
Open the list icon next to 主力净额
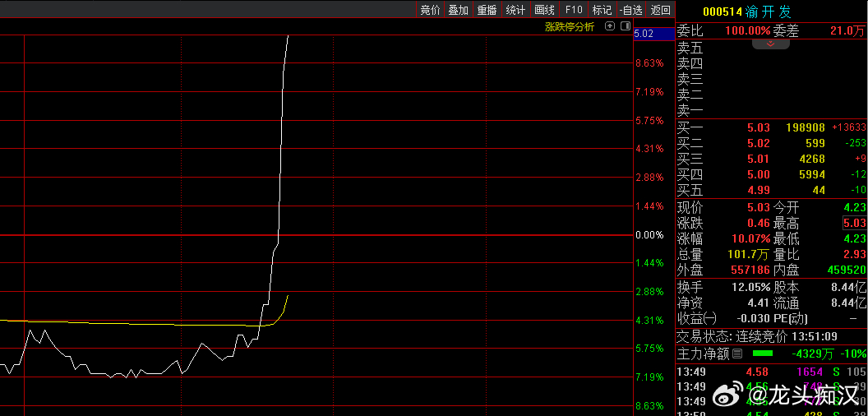point(737,354)
